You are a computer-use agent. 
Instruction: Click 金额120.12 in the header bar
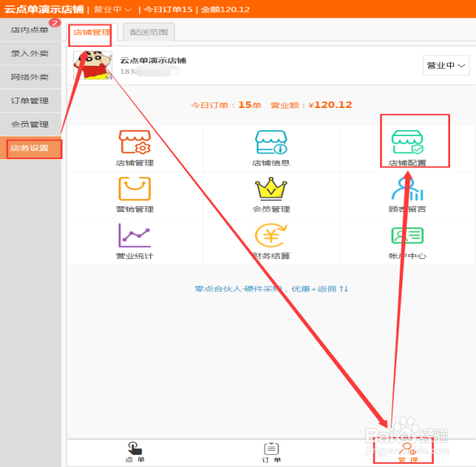tap(225, 10)
